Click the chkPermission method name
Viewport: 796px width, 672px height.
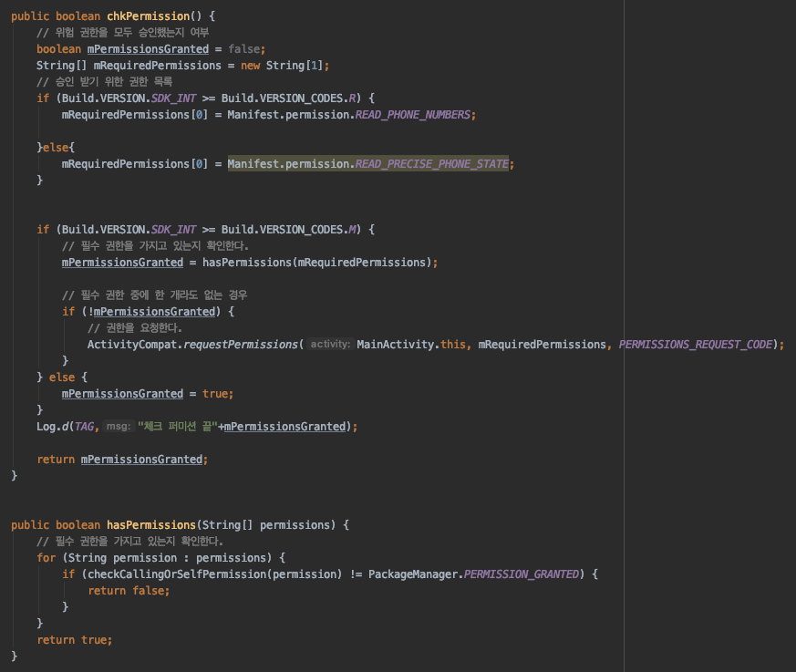click(x=149, y=16)
